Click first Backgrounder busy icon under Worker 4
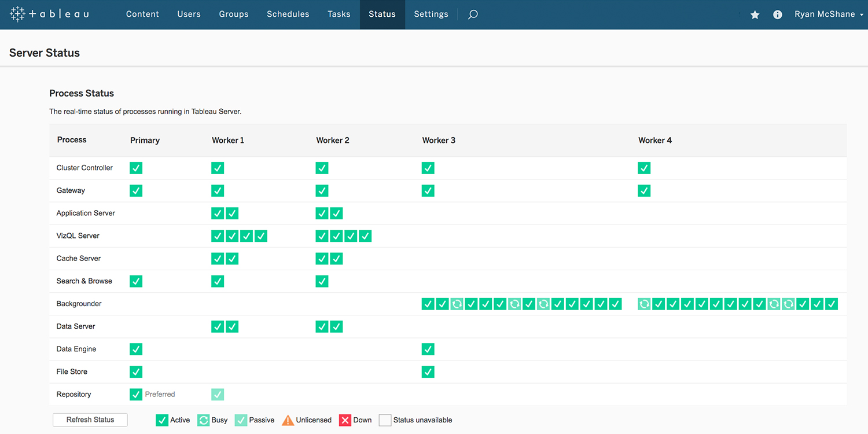The image size is (868, 434). tap(644, 304)
